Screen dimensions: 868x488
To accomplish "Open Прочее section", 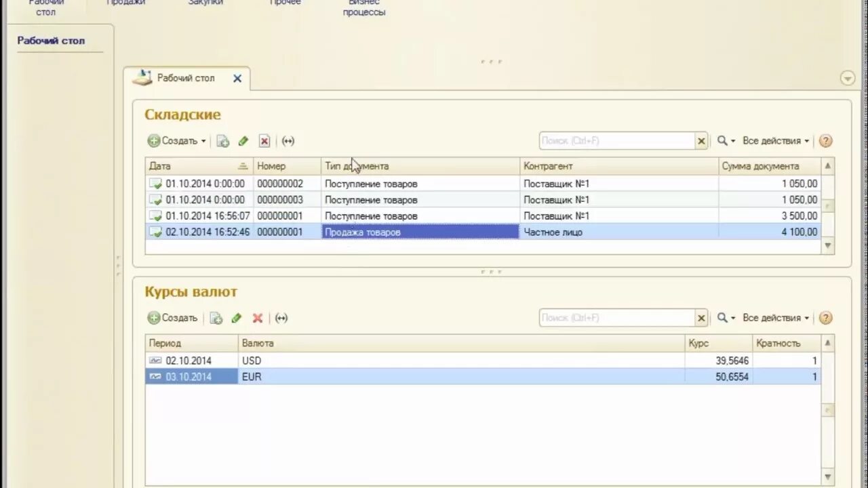I will click(x=285, y=3).
